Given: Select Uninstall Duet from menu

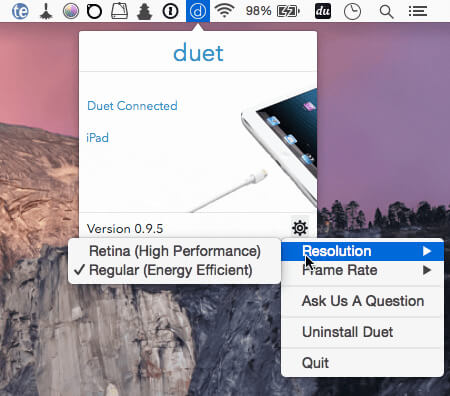Looking at the screenshot, I should (362, 332).
